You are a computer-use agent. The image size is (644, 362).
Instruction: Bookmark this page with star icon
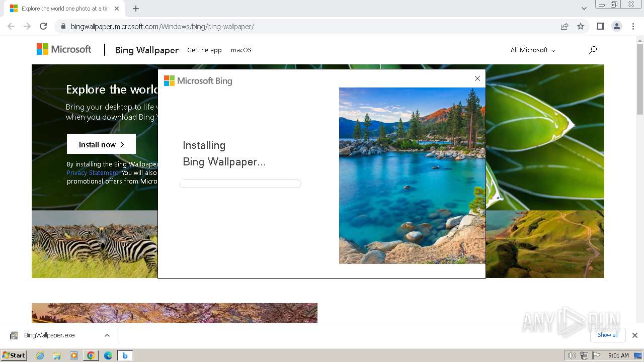[x=581, y=26]
